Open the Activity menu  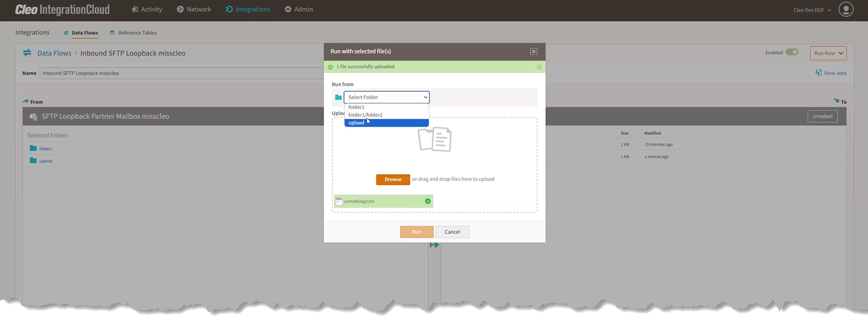147,9
